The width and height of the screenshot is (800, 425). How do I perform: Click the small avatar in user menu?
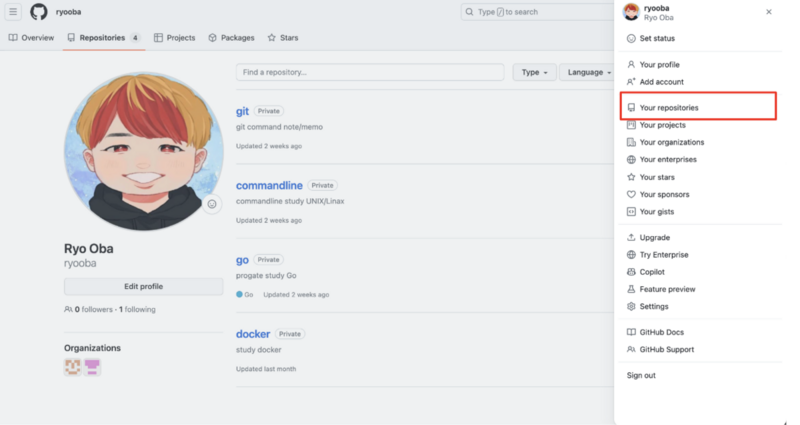click(x=631, y=12)
